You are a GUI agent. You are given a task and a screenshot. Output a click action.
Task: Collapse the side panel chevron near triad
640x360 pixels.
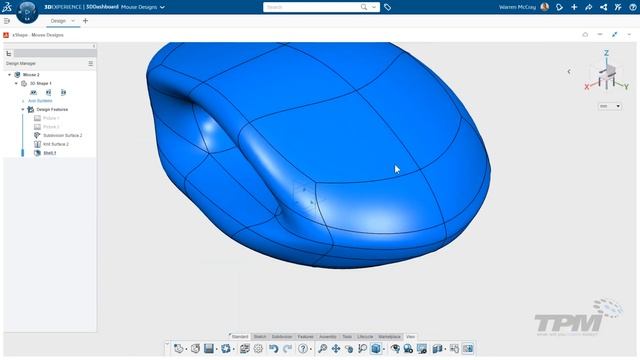click(569, 71)
